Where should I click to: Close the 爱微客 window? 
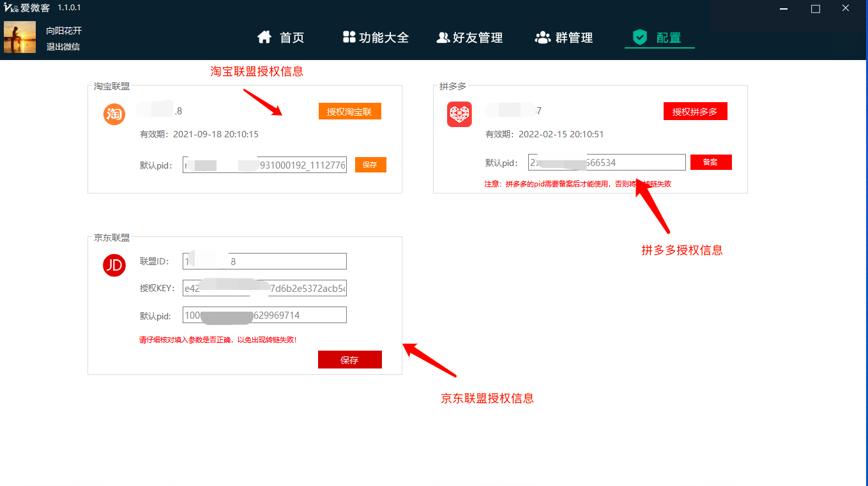tap(845, 9)
